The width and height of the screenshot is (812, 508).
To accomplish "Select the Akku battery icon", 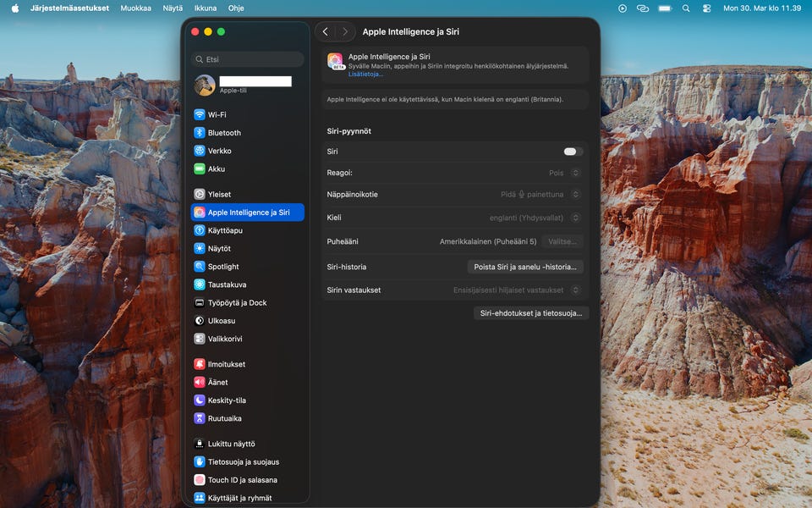I will (200, 169).
